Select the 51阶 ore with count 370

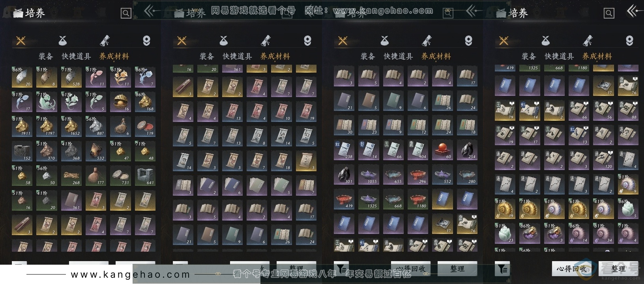coord(46,151)
